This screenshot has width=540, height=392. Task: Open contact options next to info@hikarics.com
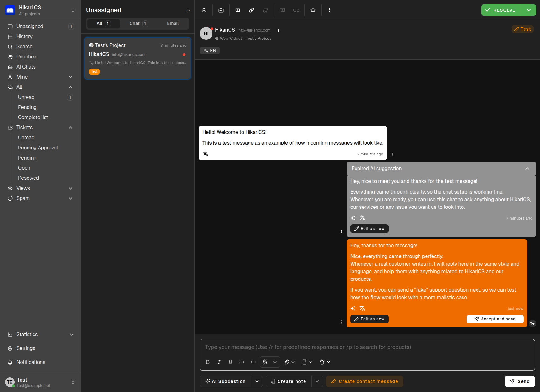tap(278, 30)
